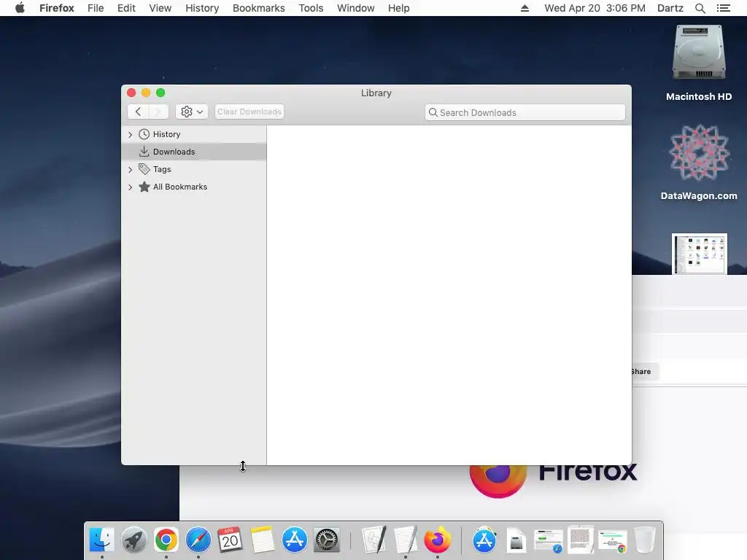Viewport: 747px width, 560px height.
Task: Open System Preferences from the Dock
Action: click(327, 540)
